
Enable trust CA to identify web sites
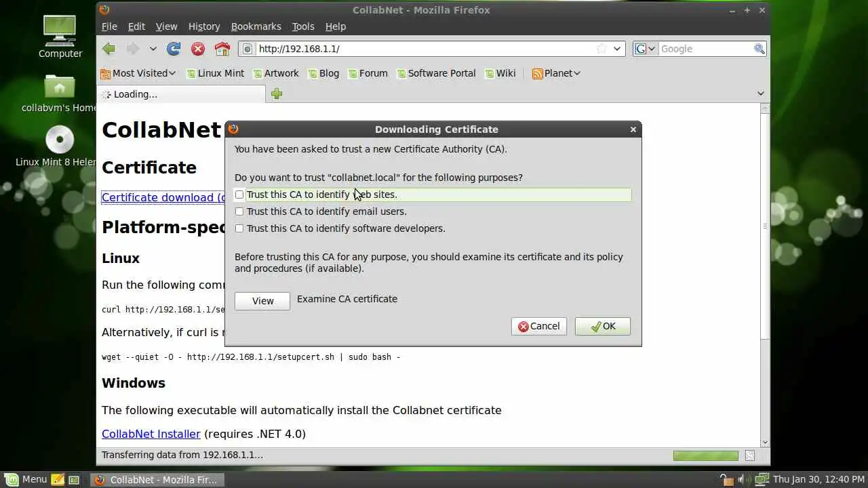click(x=239, y=195)
